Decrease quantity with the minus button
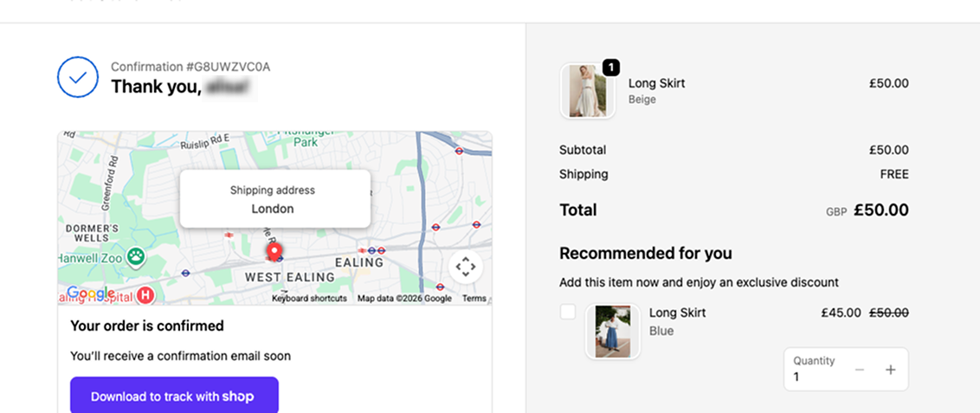 coord(860,370)
